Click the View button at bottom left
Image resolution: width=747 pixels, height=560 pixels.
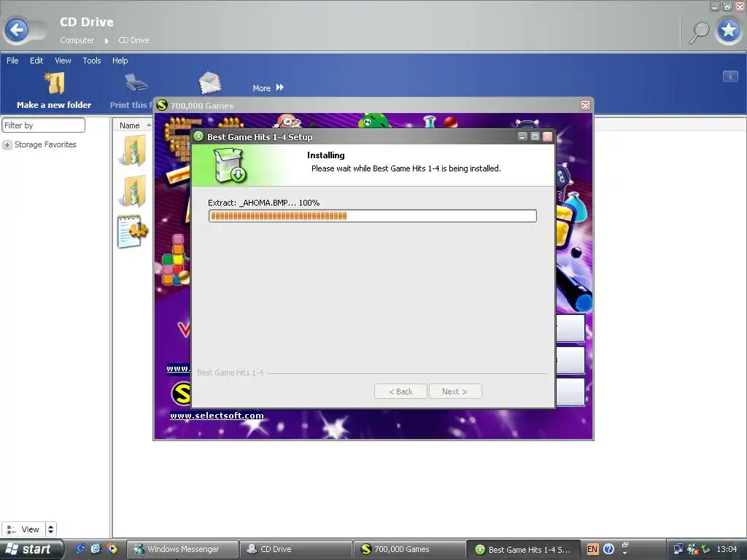23,529
